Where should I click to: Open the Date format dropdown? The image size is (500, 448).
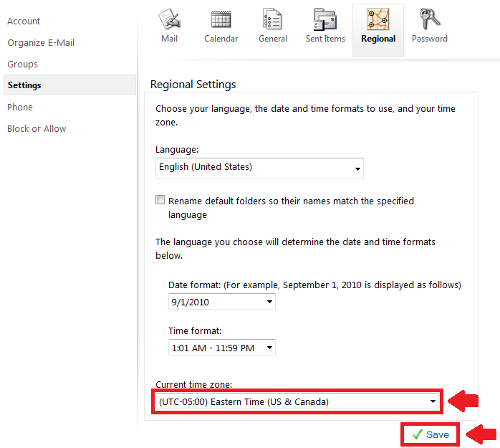pos(222,302)
